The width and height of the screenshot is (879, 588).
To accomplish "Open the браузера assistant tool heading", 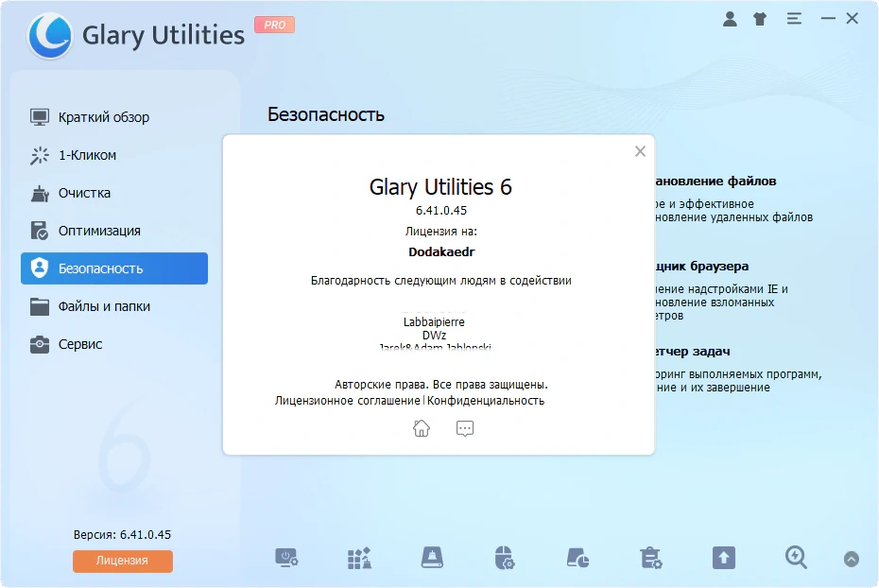I will pos(701,267).
